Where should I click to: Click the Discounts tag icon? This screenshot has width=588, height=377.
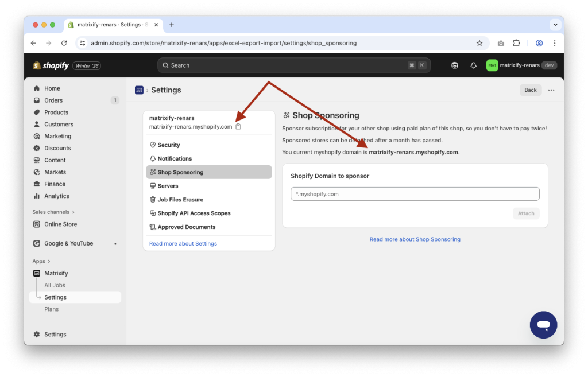[x=36, y=147]
